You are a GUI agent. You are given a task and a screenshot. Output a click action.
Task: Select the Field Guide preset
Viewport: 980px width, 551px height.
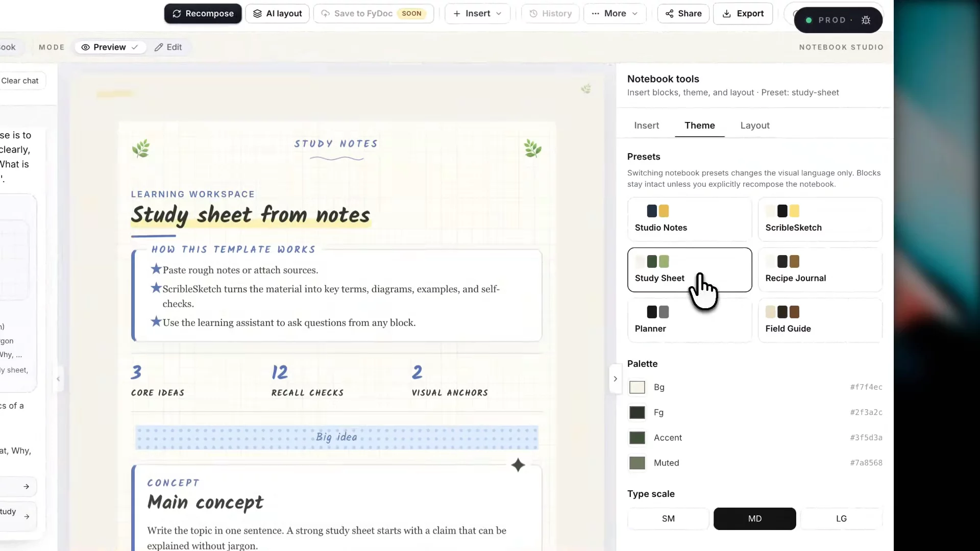pos(820,320)
